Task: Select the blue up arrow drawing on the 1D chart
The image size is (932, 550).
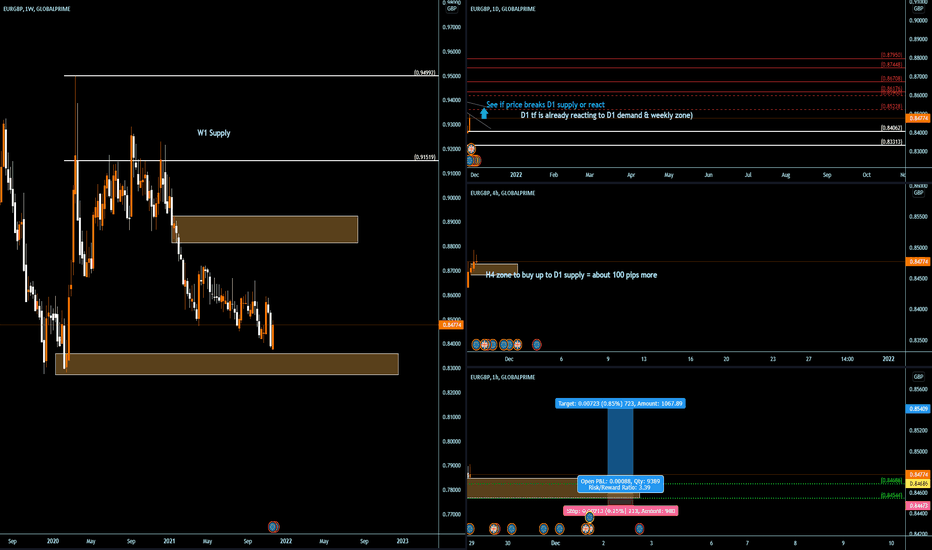Action: coord(484,113)
